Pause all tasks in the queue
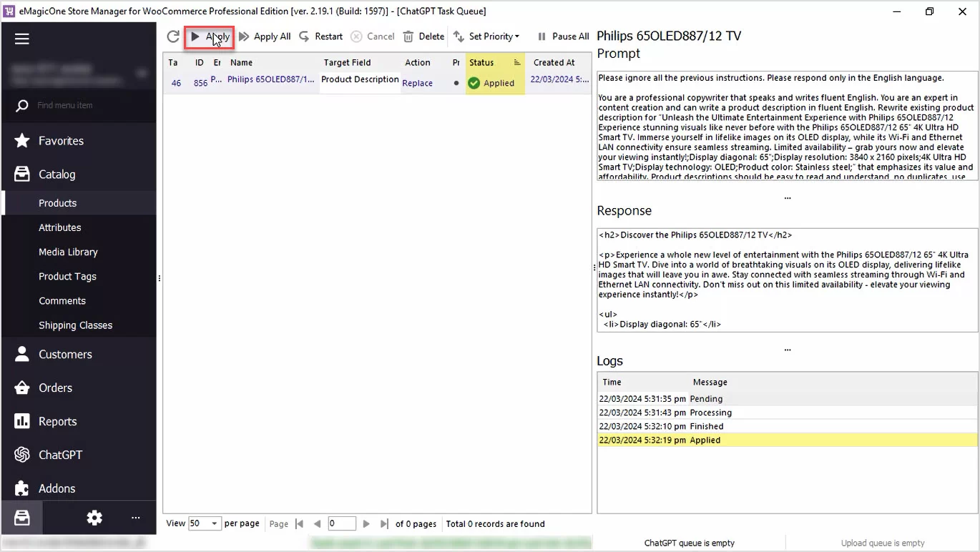The height and width of the screenshot is (552, 980). [563, 36]
